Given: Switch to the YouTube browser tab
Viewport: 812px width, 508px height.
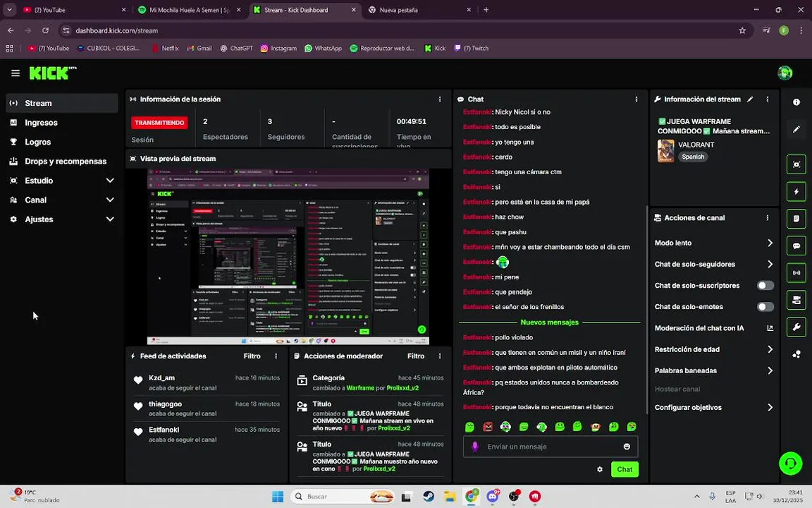Looking at the screenshot, I should [x=75, y=10].
